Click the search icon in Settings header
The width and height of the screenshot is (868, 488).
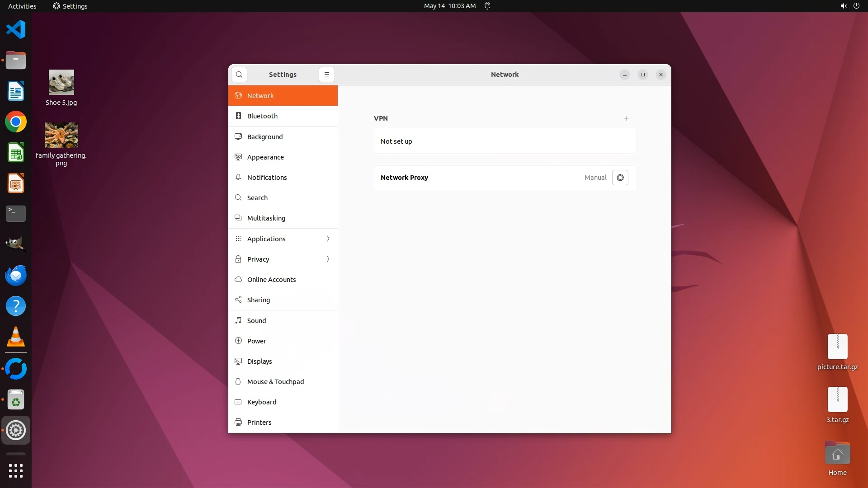pos(239,75)
